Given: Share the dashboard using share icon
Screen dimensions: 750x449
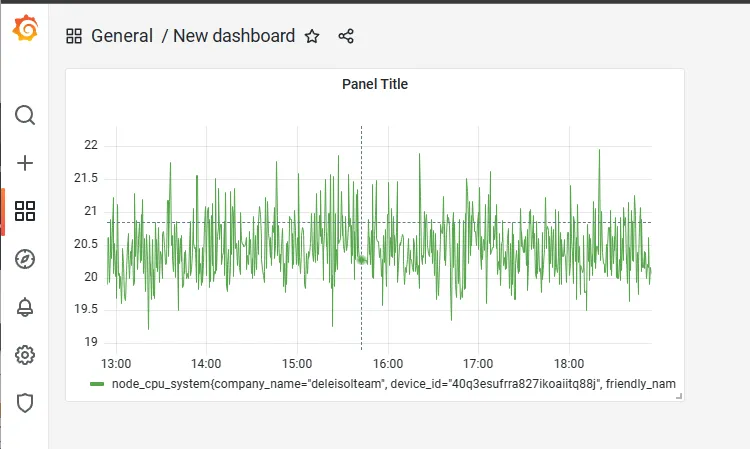Looking at the screenshot, I should [346, 36].
